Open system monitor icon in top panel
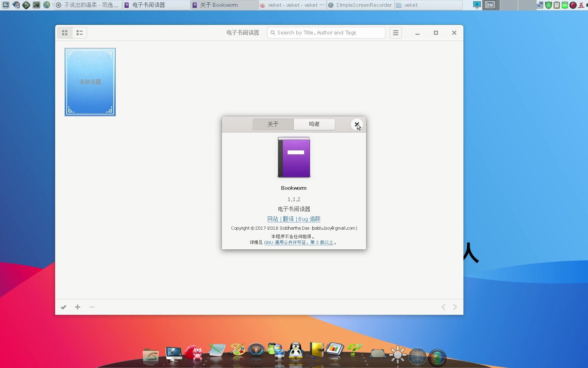 coord(6,5)
